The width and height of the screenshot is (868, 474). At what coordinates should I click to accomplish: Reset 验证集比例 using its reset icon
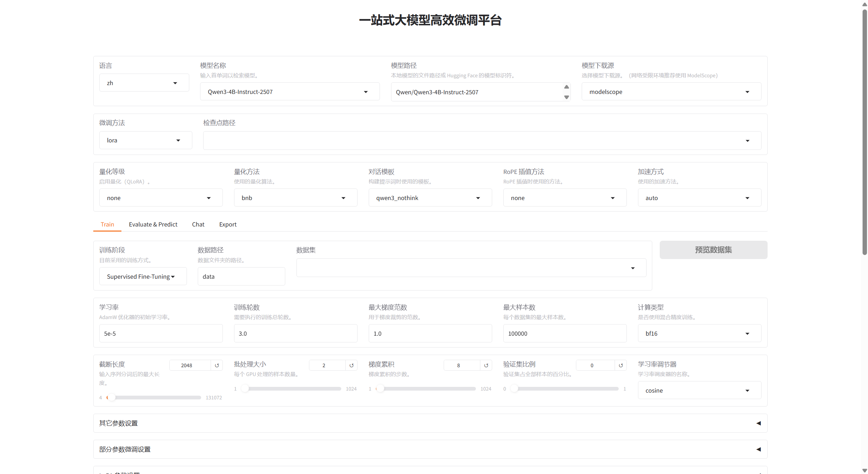[x=621, y=366]
